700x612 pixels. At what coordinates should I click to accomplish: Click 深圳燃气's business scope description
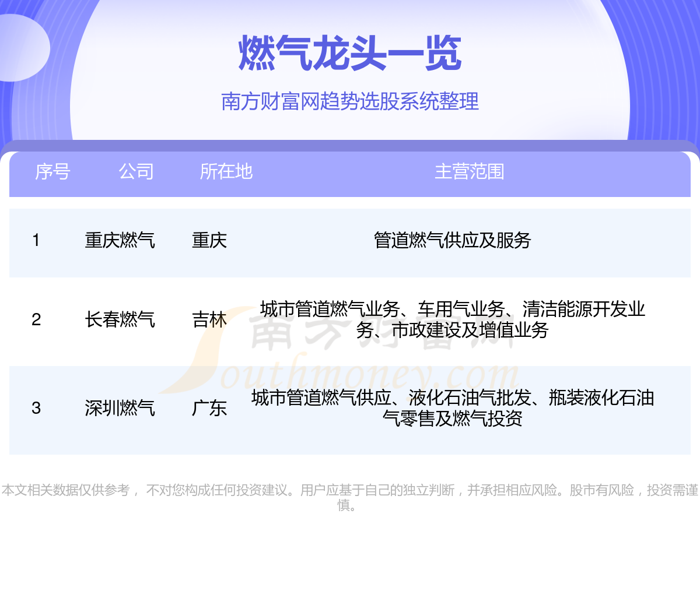[453, 408]
